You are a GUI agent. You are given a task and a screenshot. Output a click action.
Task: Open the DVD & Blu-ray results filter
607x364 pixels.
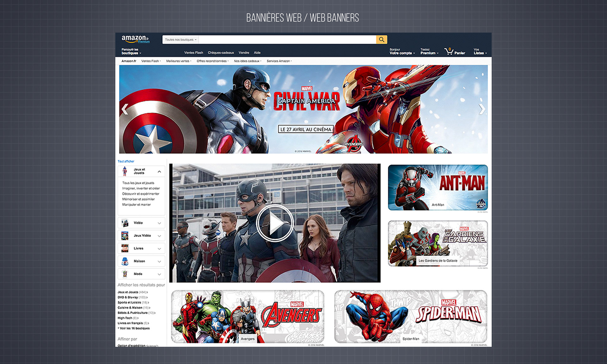(128, 297)
